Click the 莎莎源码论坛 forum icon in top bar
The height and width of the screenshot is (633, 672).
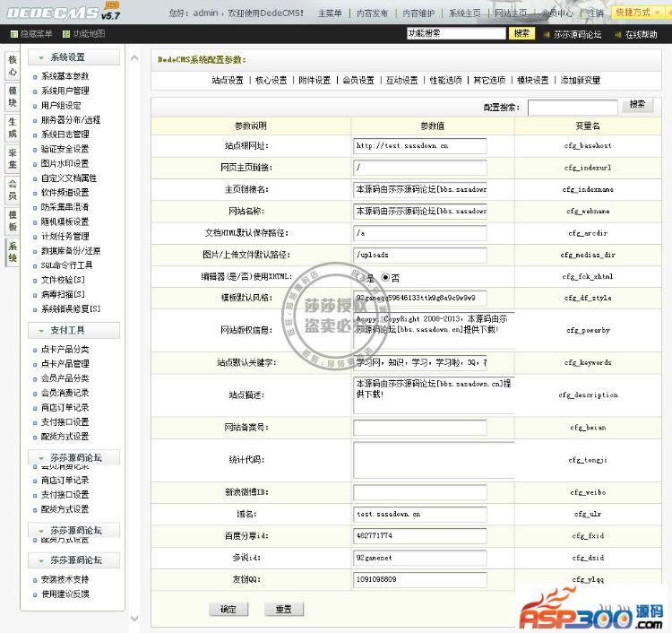point(547,35)
